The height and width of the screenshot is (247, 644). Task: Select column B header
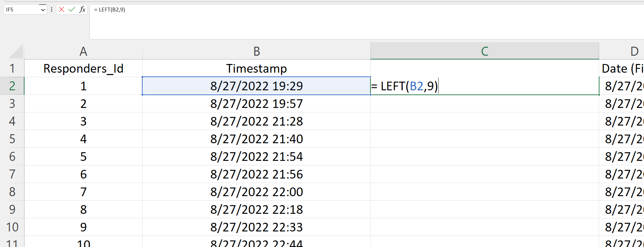point(256,51)
